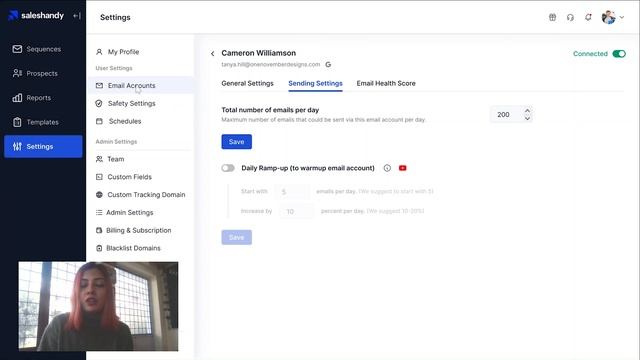Open the notifications bell icon
The width and height of the screenshot is (640, 360).
[588, 17]
